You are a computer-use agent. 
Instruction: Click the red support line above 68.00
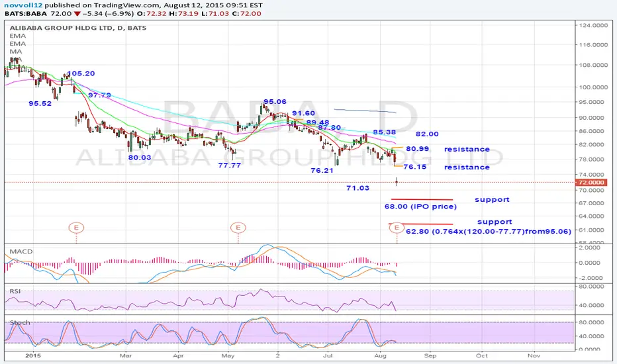pyautogui.click(x=422, y=199)
